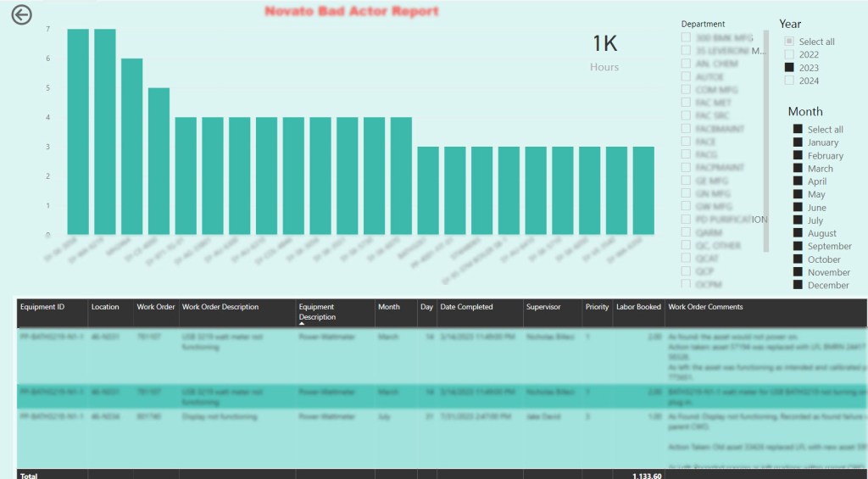Toggle Select all in the Year slicer

(x=789, y=42)
